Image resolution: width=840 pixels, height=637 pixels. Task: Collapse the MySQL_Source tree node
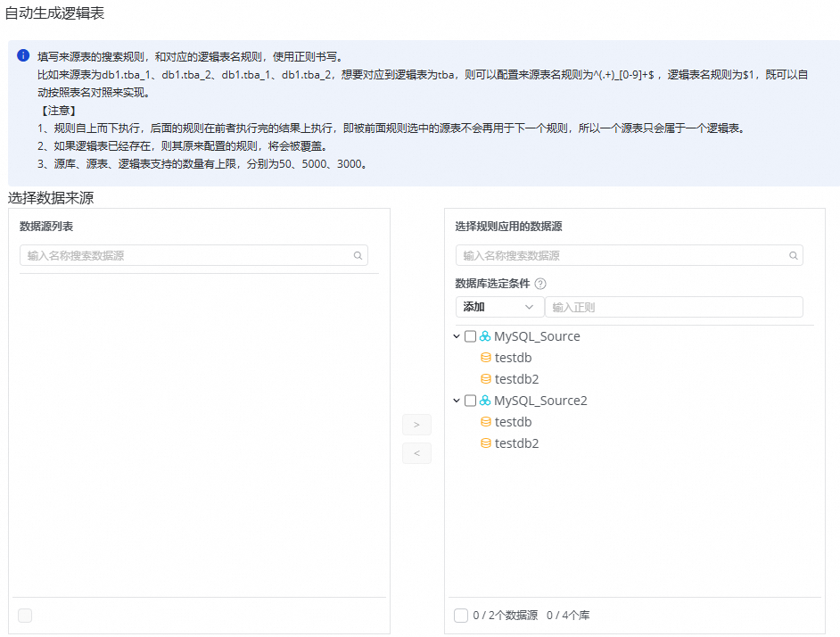point(456,336)
